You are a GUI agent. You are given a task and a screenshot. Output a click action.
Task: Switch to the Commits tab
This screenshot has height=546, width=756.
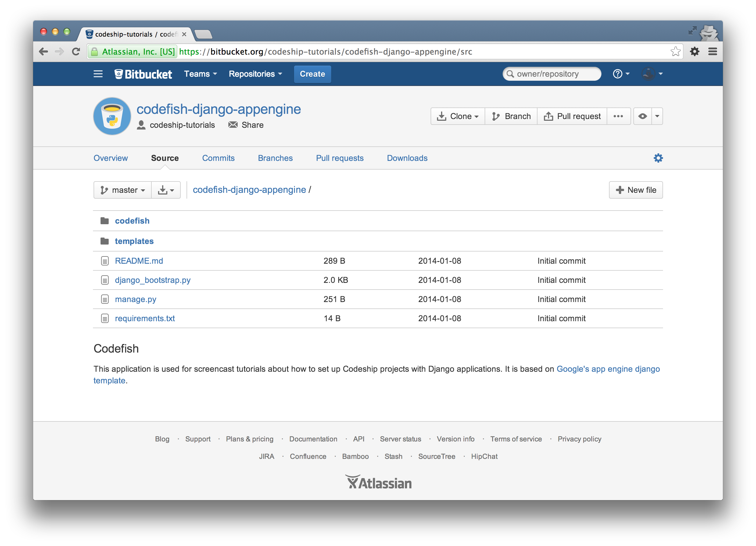218,158
